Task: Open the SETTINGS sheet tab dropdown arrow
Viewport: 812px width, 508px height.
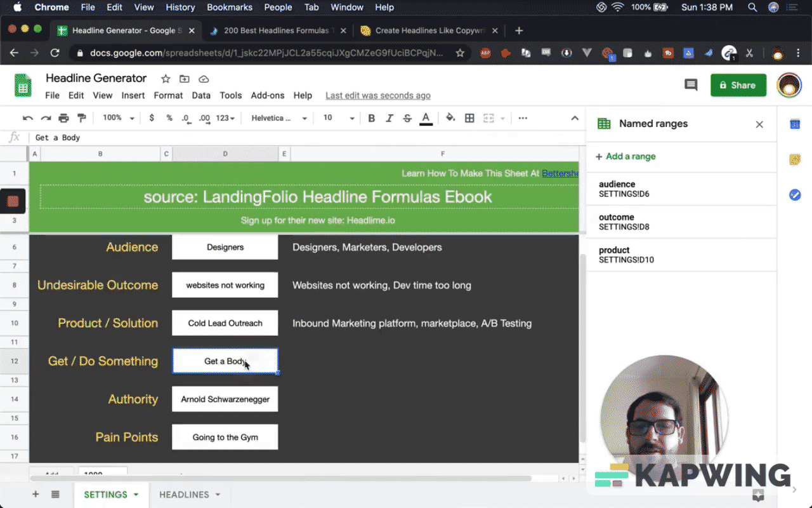Action: 136,495
